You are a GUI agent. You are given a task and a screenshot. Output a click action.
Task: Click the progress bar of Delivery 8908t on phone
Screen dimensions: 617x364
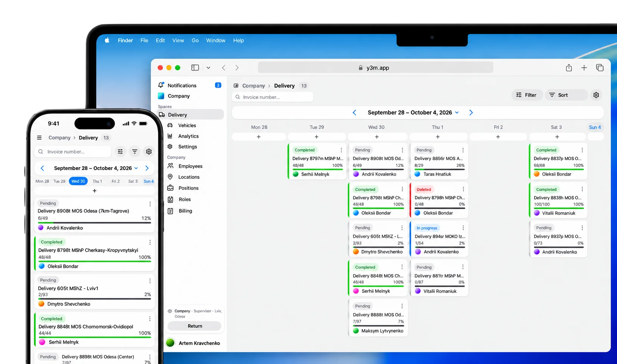coord(95,222)
